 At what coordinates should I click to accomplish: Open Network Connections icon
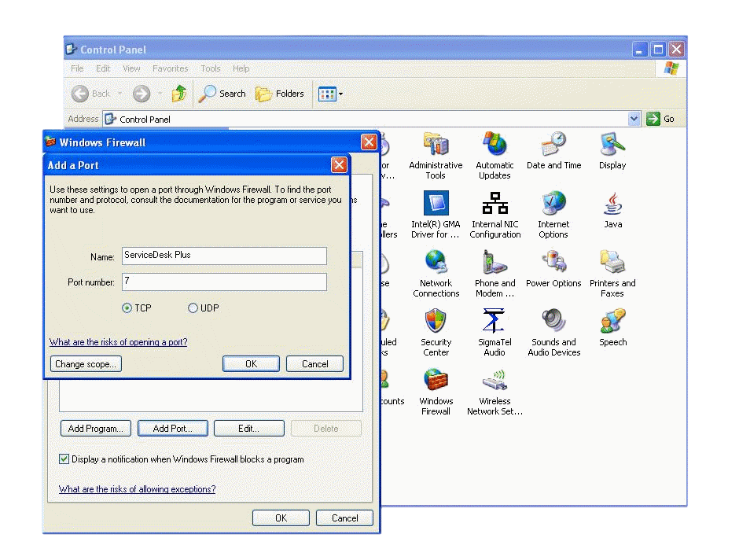[x=436, y=274]
